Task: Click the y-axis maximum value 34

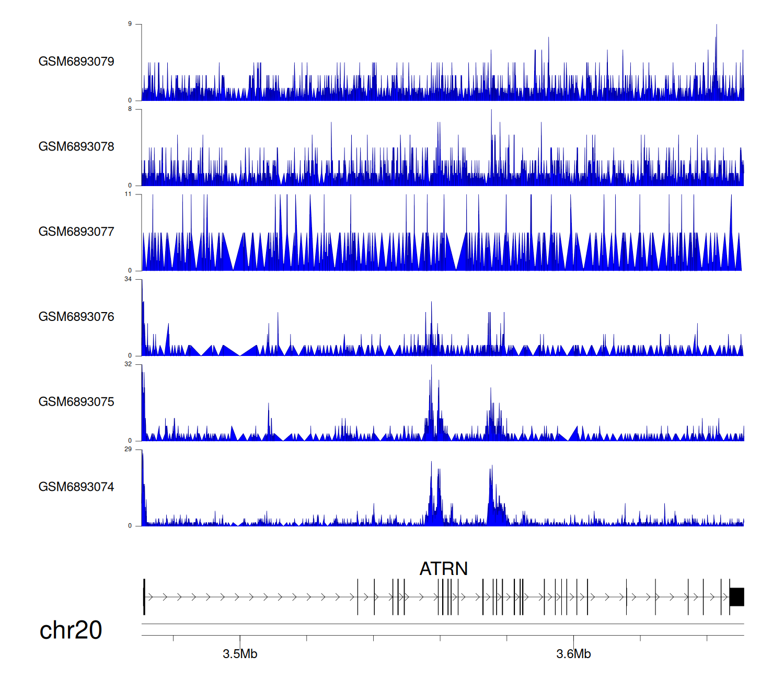Action: click(x=128, y=279)
